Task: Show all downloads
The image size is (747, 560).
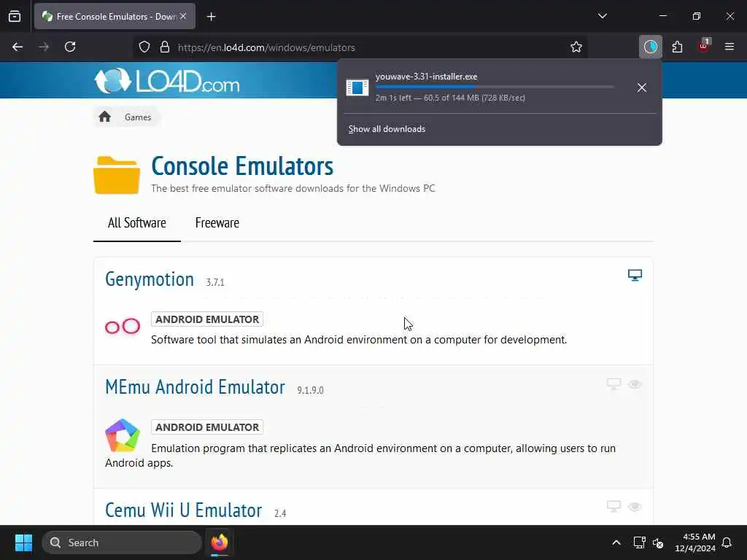Action: point(387,129)
